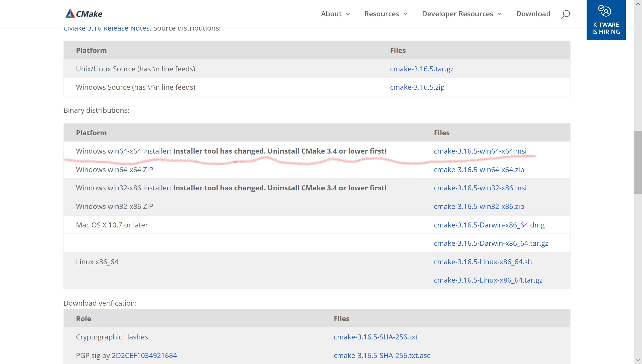Image resolution: width=642 pixels, height=364 pixels.
Task: Select the Download menu item
Action: 533,14
